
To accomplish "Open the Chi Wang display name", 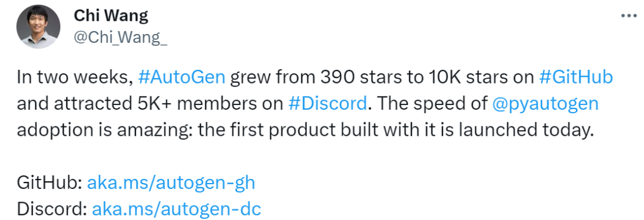I will [x=111, y=17].
